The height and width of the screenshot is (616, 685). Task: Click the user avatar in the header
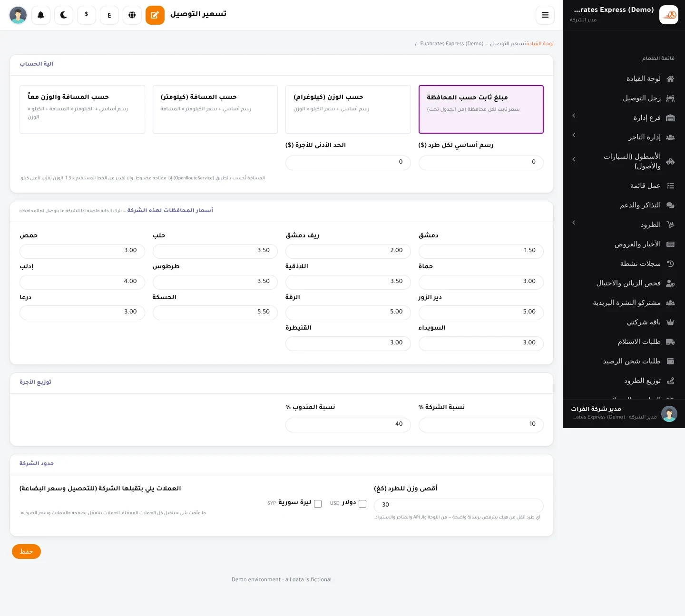click(18, 15)
